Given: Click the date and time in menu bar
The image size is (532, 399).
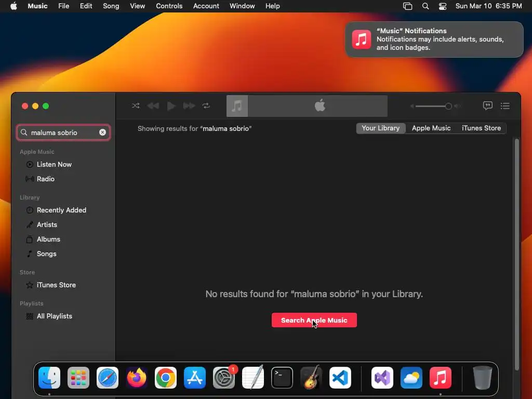Looking at the screenshot, I should pyautogui.click(x=488, y=6).
